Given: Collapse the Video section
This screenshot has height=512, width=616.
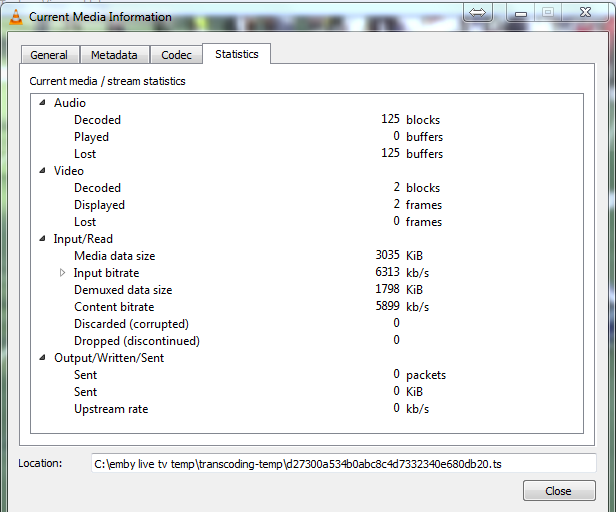Looking at the screenshot, I should point(42,171).
